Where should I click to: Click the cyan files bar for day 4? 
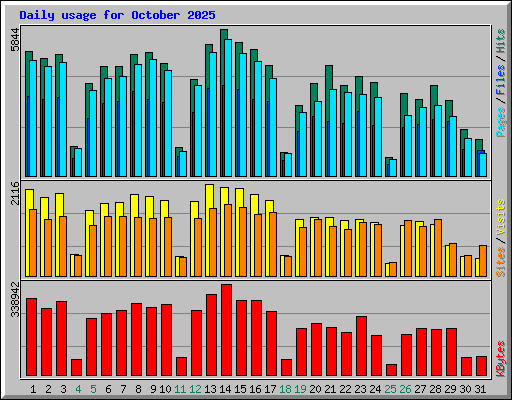[78, 162]
